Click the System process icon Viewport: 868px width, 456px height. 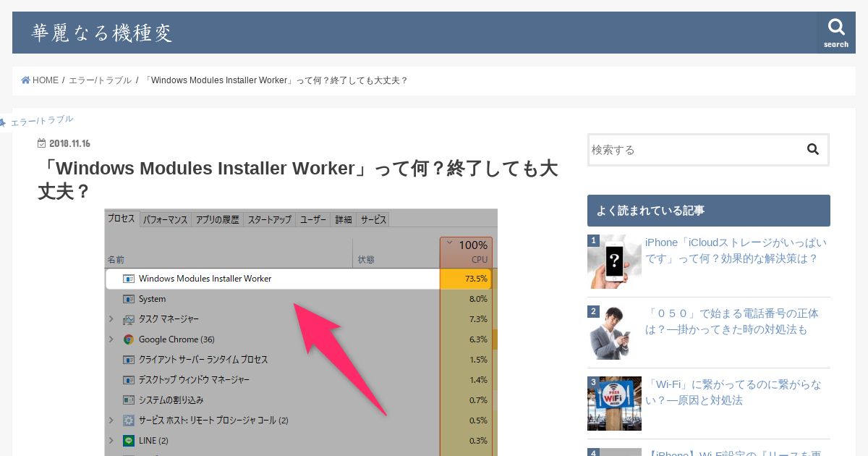[x=129, y=299]
